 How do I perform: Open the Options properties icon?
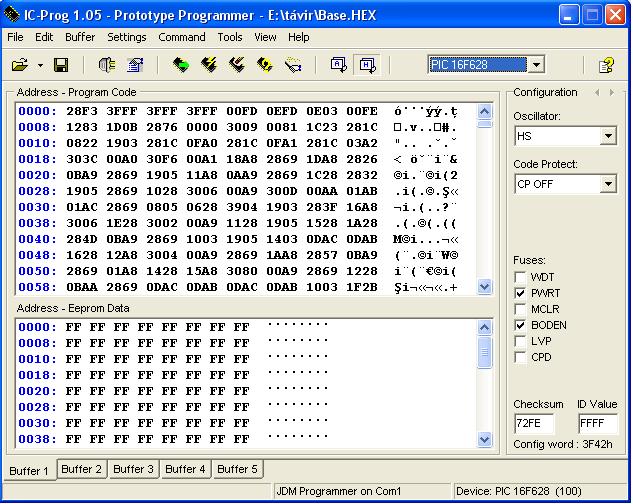(x=135, y=65)
